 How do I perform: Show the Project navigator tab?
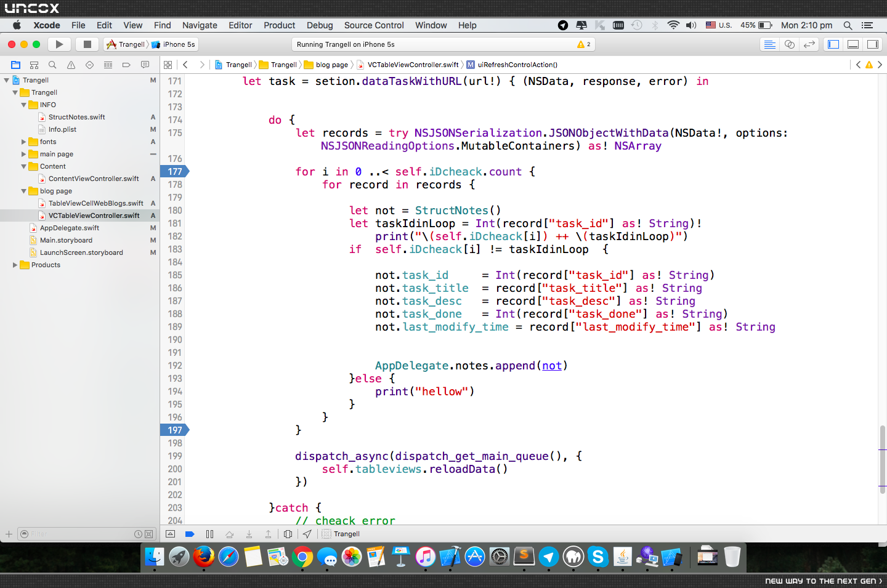point(16,65)
